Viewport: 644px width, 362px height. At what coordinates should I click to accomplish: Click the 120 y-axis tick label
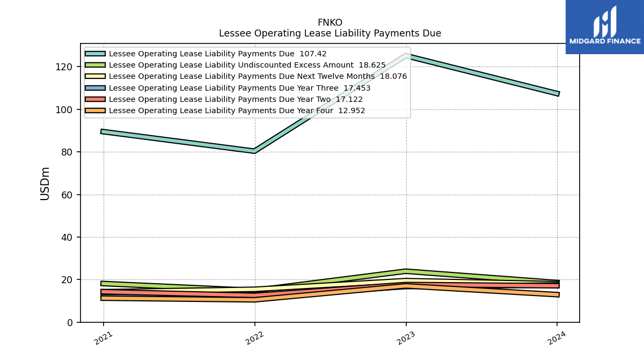pos(65,67)
